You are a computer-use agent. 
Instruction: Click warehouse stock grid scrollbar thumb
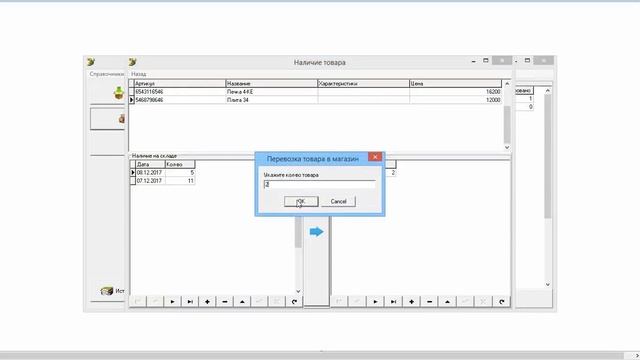coord(298,231)
